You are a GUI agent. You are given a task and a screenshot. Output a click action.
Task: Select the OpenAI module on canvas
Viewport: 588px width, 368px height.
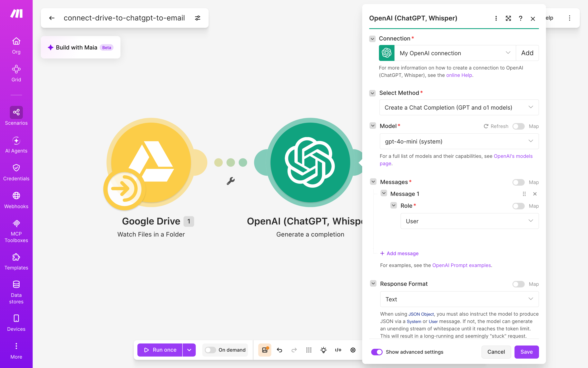point(310,162)
